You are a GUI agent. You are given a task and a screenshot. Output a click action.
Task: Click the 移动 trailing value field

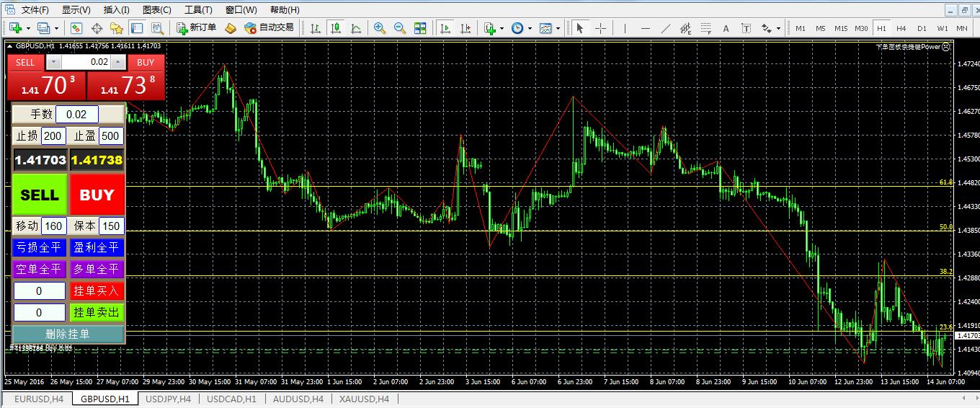coord(53,226)
